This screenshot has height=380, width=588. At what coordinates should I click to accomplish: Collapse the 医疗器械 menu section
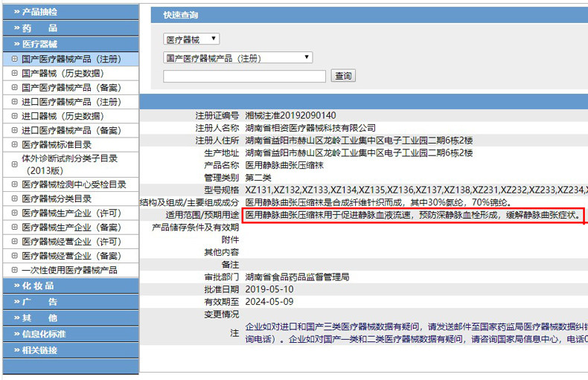[71, 44]
